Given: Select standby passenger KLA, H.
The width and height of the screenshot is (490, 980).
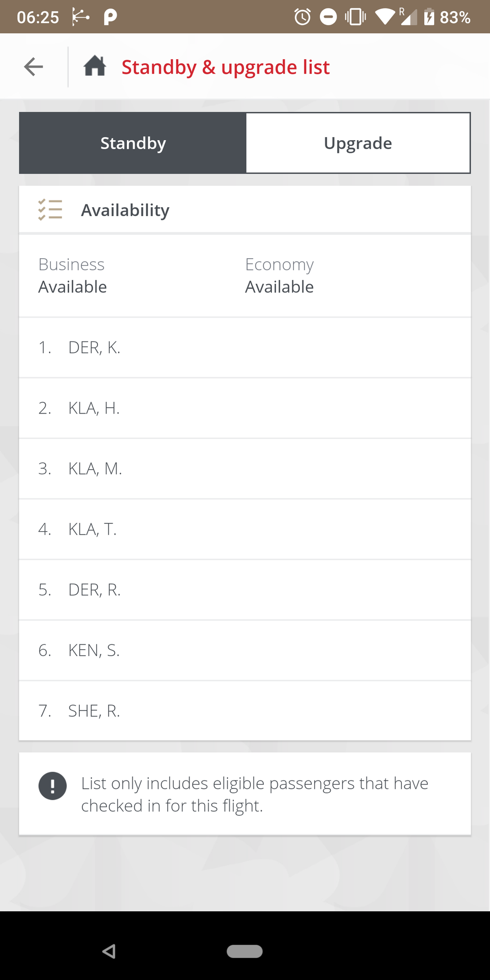Looking at the screenshot, I should click(245, 408).
